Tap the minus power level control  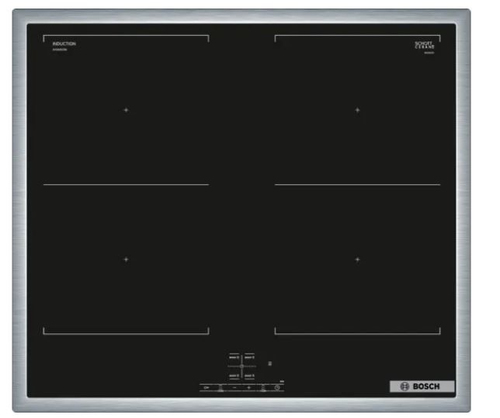pyautogui.click(x=234, y=388)
